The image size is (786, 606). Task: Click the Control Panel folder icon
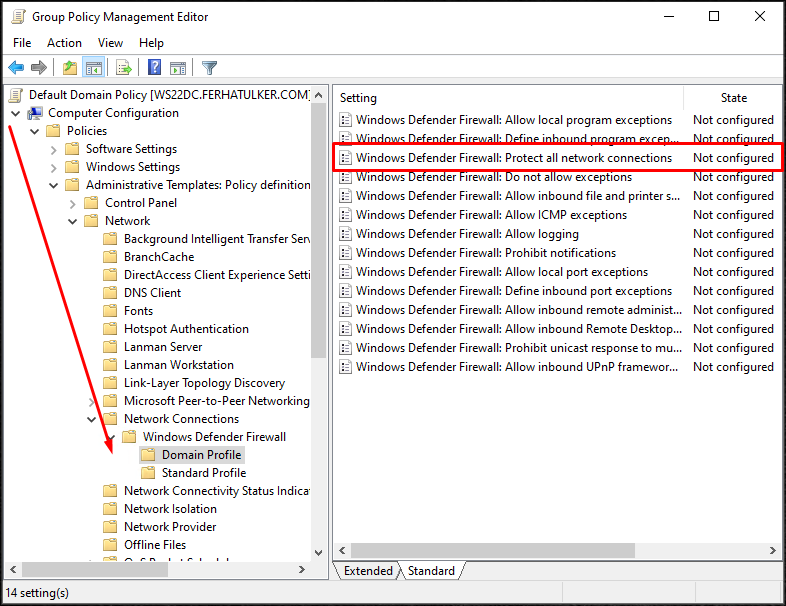tap(91, 203)
